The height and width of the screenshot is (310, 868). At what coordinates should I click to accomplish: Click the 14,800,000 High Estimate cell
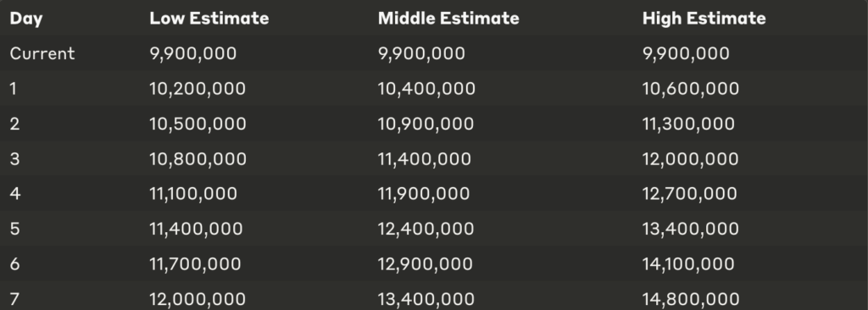(691, 299)
